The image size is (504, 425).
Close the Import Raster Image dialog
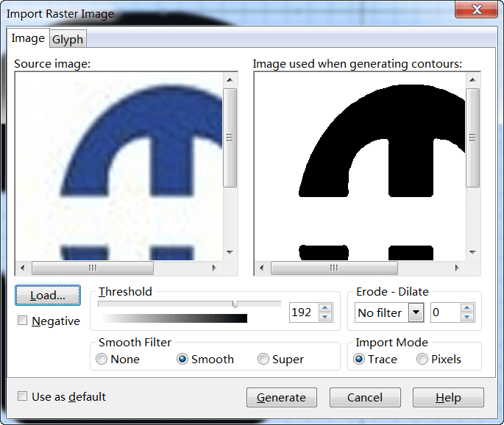[x=476, y=10]
